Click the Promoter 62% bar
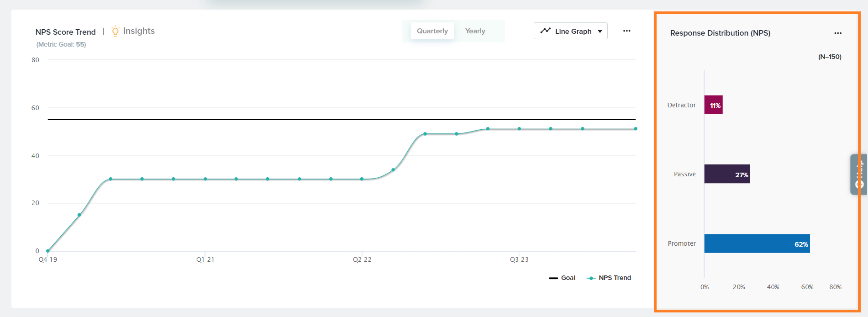 pyautogui.click(x=757, y=243)
